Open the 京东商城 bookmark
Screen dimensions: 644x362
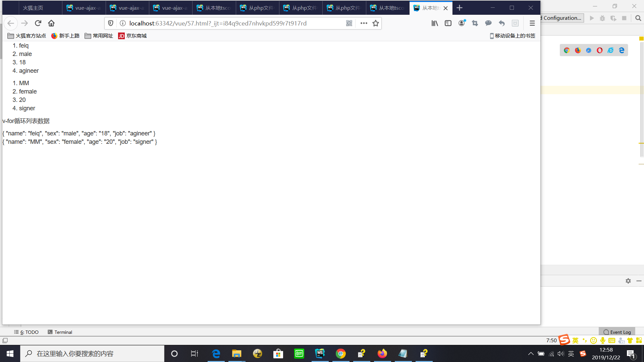(132, 36)
